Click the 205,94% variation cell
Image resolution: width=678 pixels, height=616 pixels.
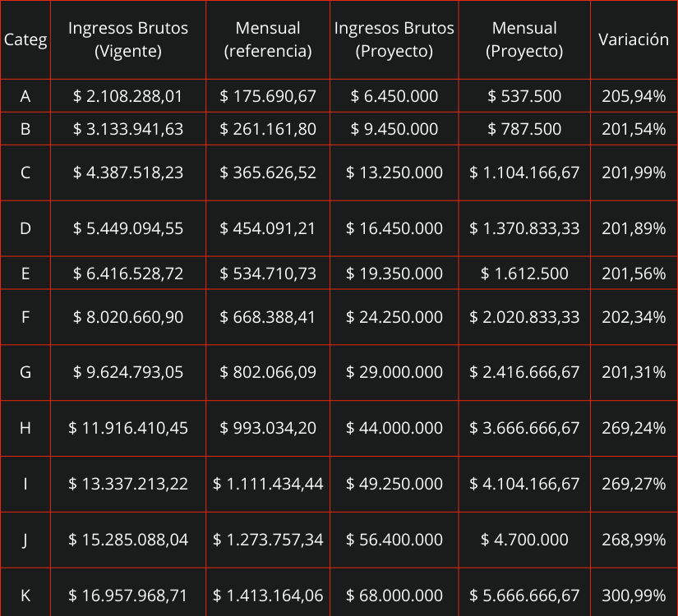point(634,96)
